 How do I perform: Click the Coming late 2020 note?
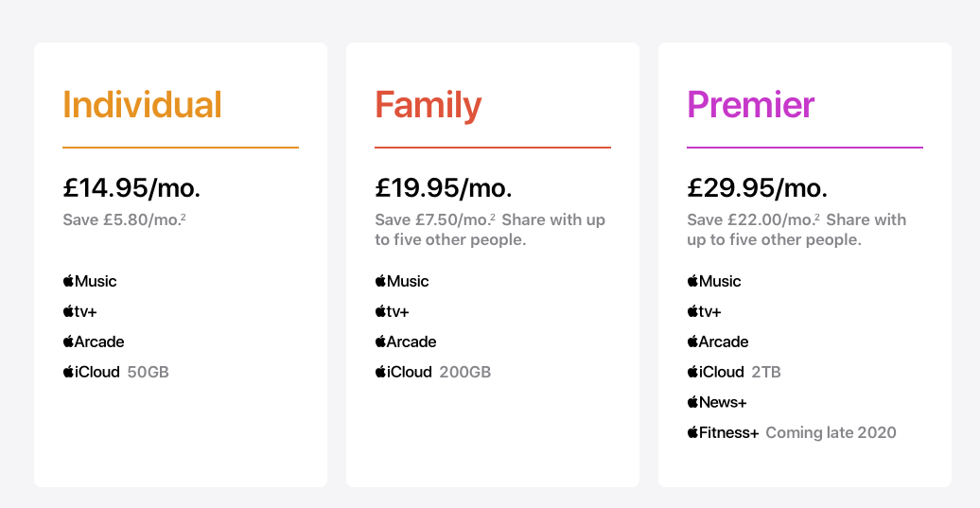click(x=831, y=432)
